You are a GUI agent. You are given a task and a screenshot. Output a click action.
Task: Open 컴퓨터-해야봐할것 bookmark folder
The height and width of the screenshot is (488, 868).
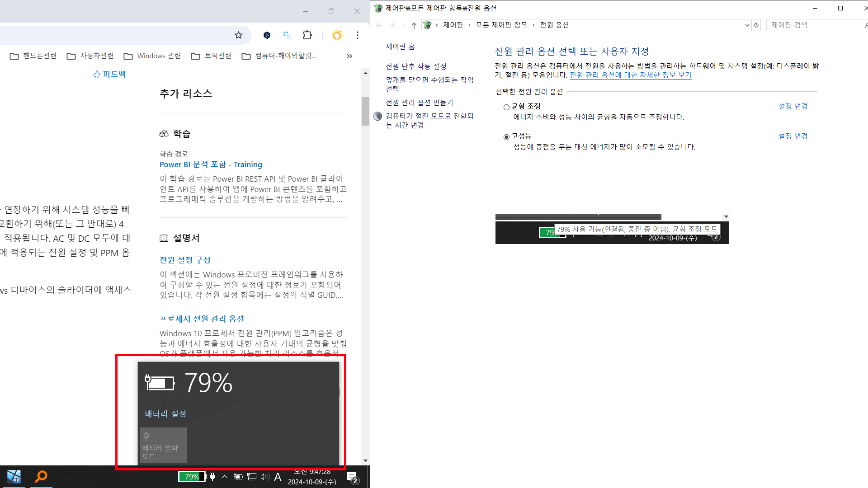pyautogui.click(x=279, y=56)
